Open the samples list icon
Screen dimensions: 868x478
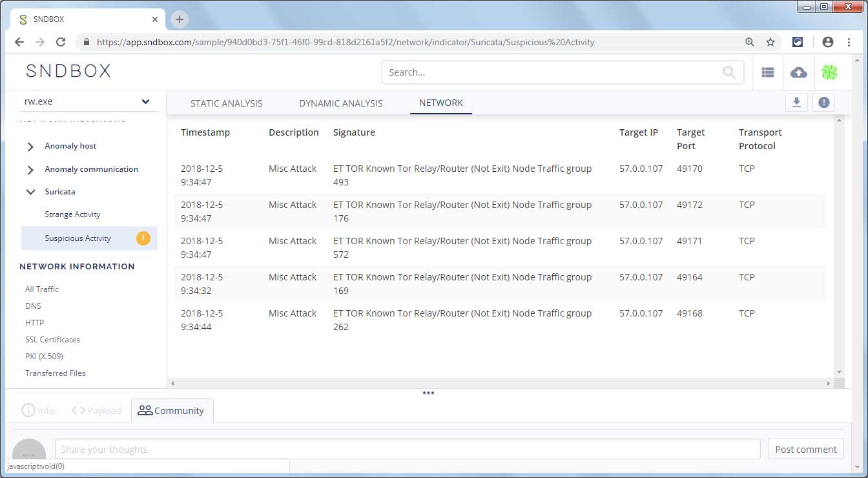pos(768,72)
